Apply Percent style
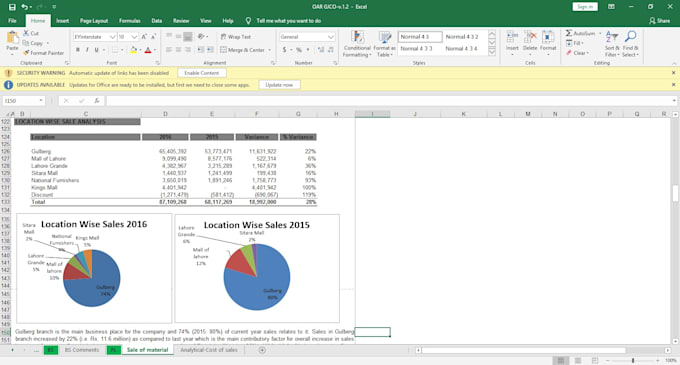680x365 pixels. 299,50
